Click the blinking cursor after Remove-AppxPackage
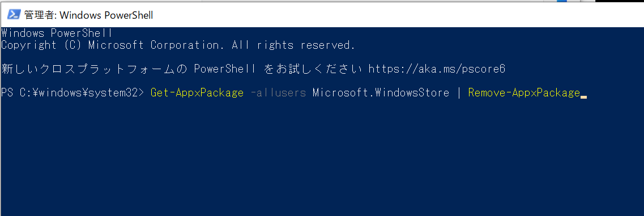 (583, 98)
